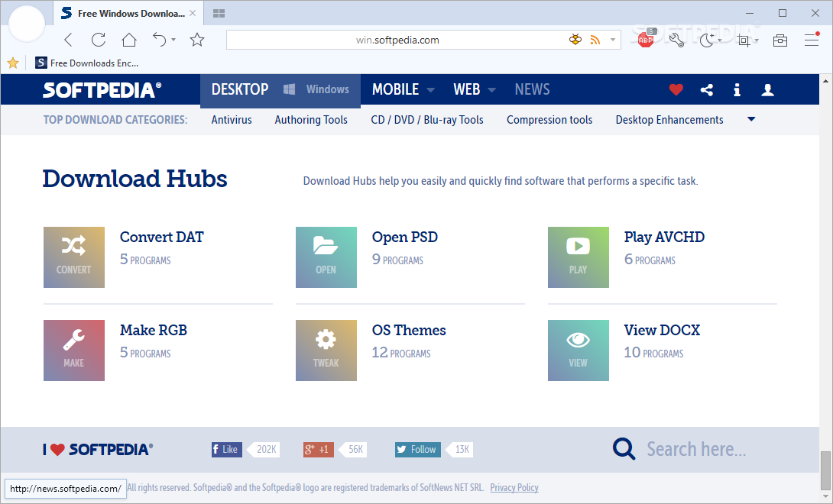This screenshot has width=833, height=504.
Task: Open the Play AVCHD hub link
Action: coord(664,237)
